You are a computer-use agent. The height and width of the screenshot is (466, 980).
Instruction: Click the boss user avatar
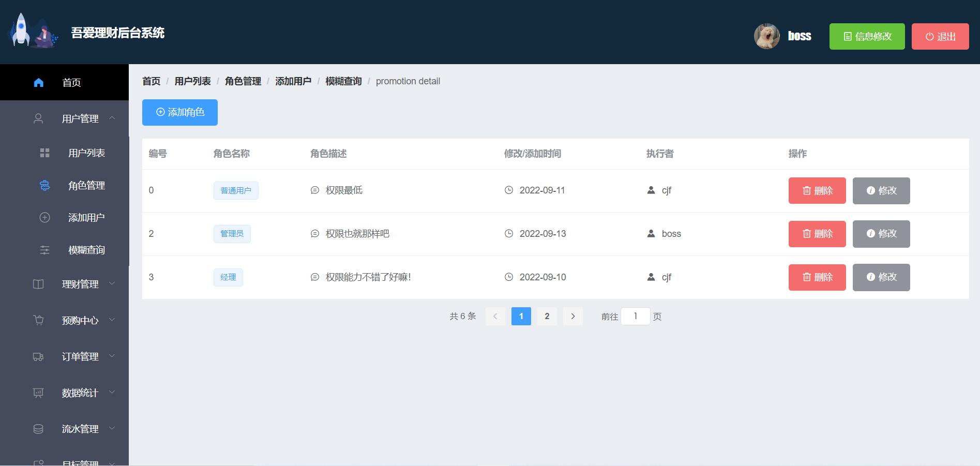[x=767, y=36]
